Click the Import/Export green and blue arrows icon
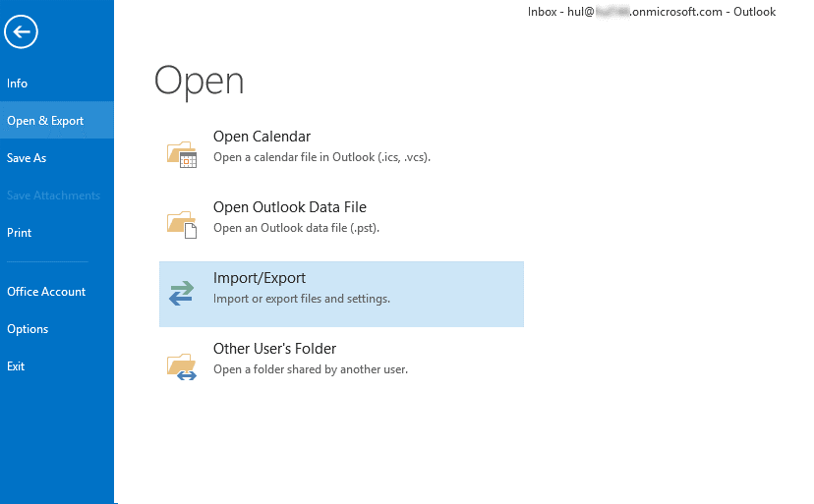The width and height of the screenshot is (814, 504). 182,294
